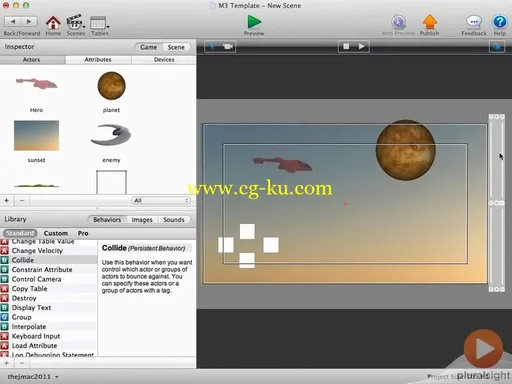Show the Sounds library
This screenshot has width=512, height=384.
174,220
